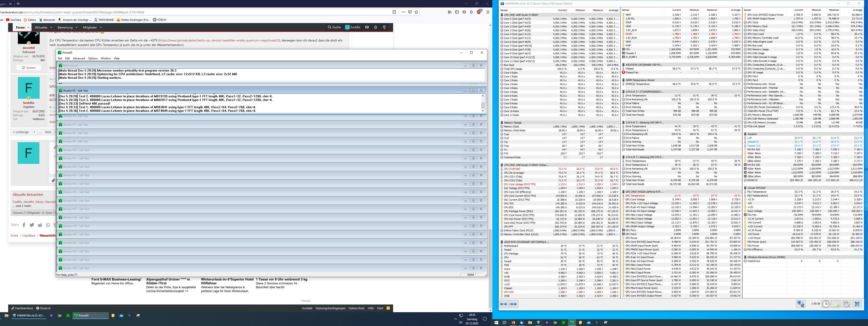Reset HWiNFO elapsed time clock icon

[826, 304]
